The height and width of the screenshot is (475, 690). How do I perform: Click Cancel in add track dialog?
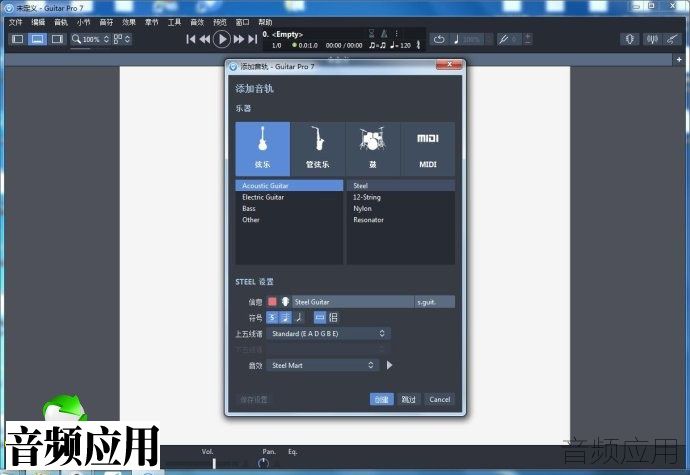tap(440, 399)
